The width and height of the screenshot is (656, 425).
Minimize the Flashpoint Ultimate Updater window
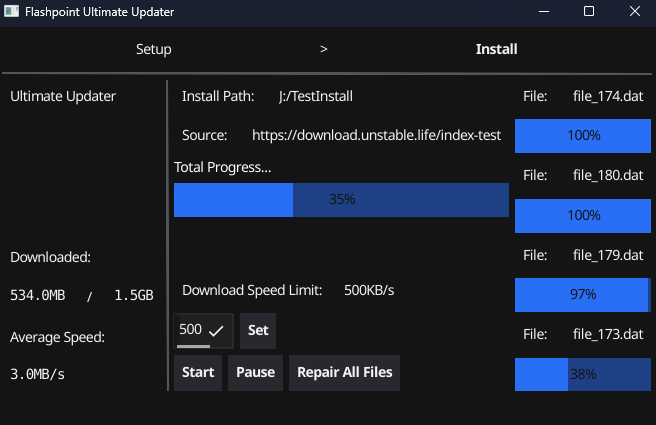(x=542, y=12)
